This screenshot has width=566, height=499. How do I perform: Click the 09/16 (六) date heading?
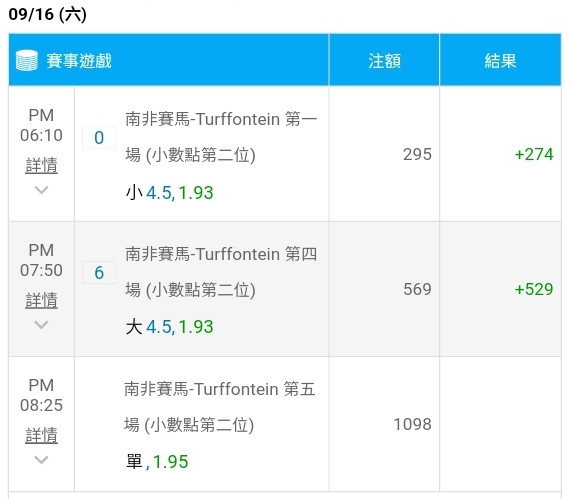point(47,14)
